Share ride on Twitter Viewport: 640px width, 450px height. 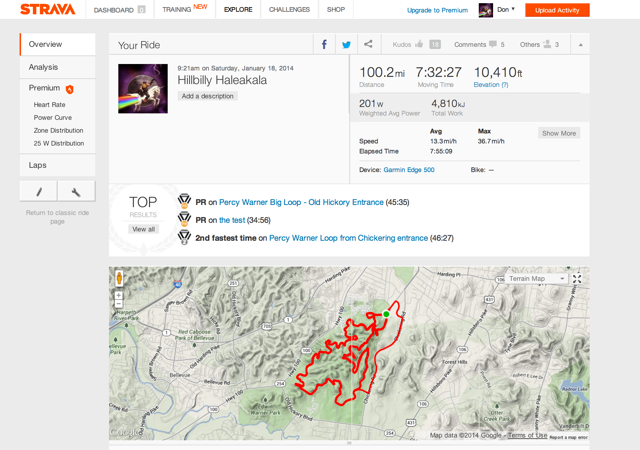(346, 45)
